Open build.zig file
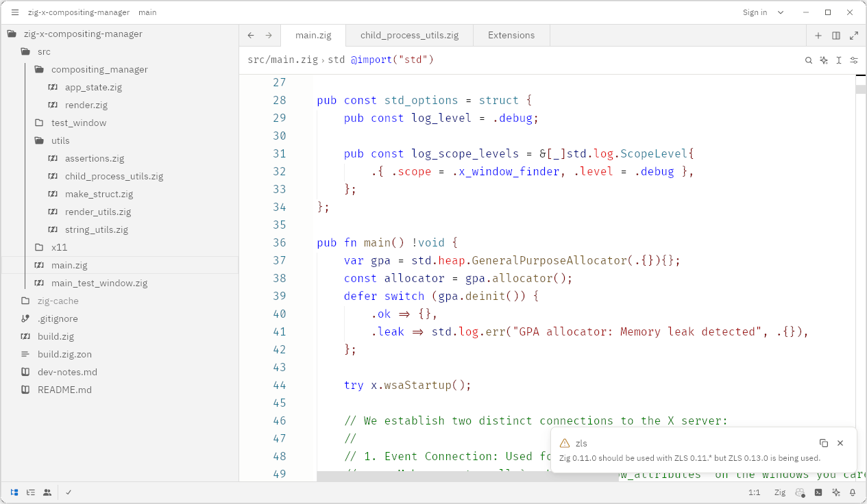Image resolution: width=867 pixels, height=504 pixels. pyautogui.click(x=119, y=336)
